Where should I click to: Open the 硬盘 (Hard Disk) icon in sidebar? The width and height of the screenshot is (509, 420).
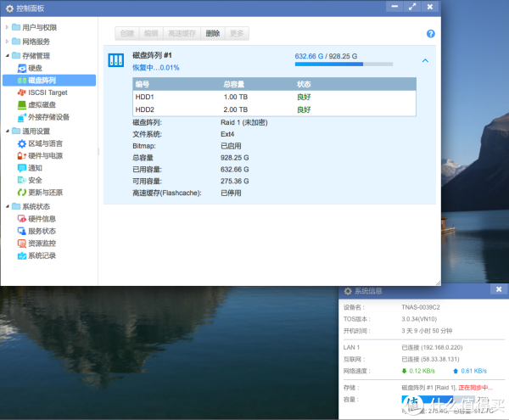click(22, 67)
